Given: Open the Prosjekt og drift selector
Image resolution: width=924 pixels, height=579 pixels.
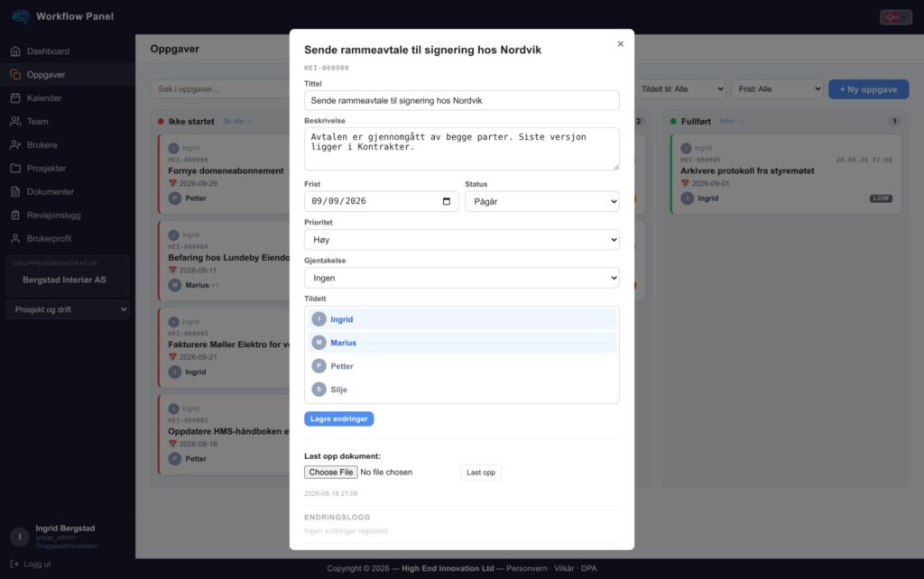Looking at the screenshot, I should click(68, 309).
